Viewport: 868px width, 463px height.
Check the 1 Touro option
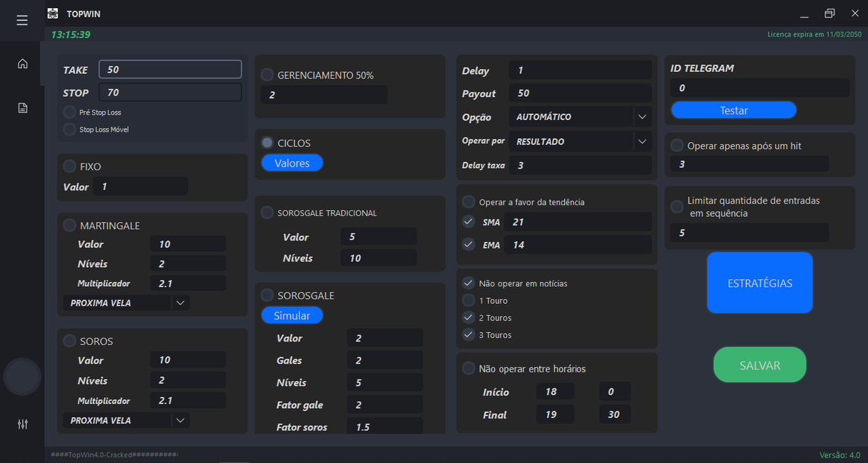tap(469, 300)
